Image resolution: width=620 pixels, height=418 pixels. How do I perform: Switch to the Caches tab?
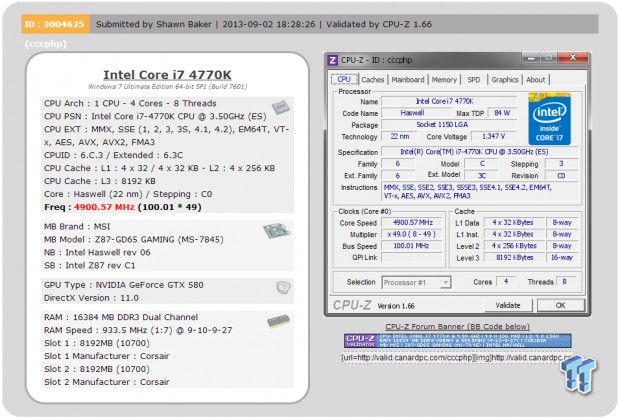click(x=372, y=79)
